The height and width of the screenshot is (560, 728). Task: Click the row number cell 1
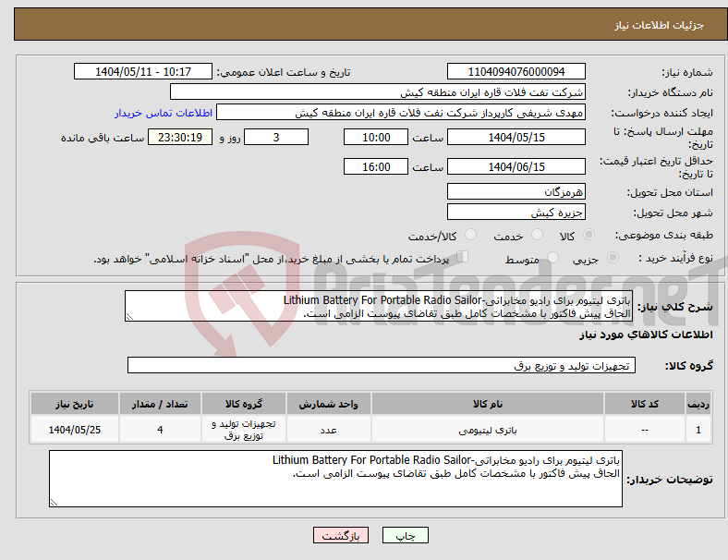[698, 430]
